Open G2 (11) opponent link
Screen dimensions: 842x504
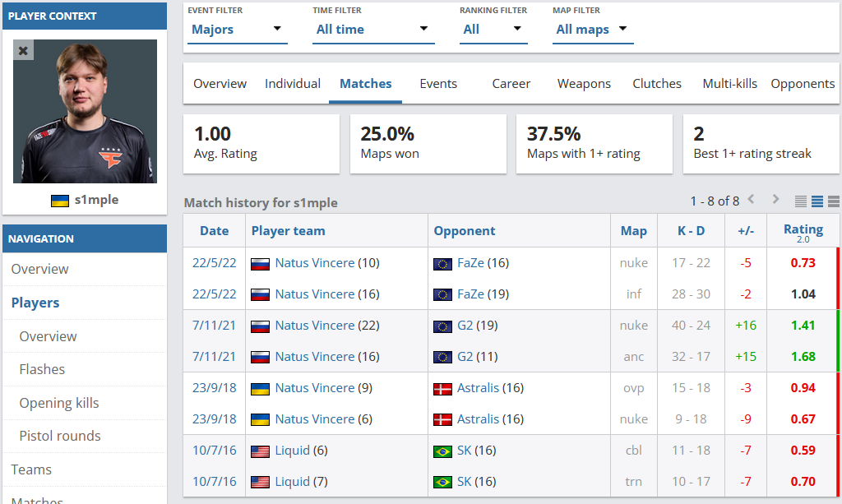[465, 356]
